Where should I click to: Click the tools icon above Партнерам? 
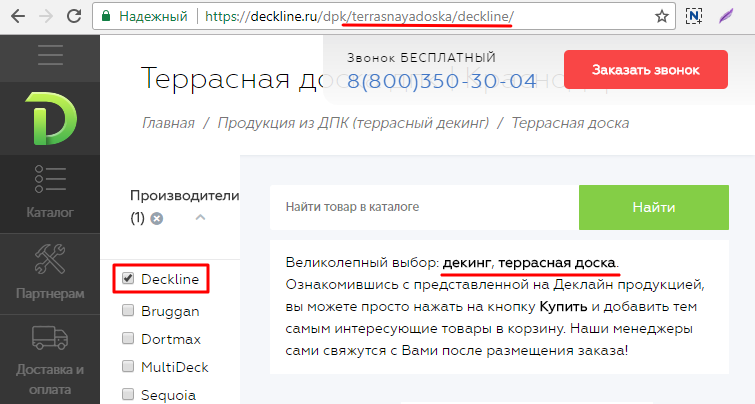pos(50,259)
